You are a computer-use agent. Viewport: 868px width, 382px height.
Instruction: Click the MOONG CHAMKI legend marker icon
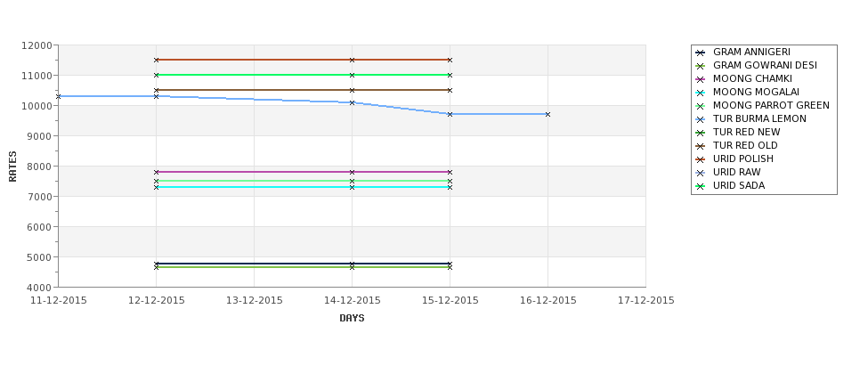tap(701, 79)
